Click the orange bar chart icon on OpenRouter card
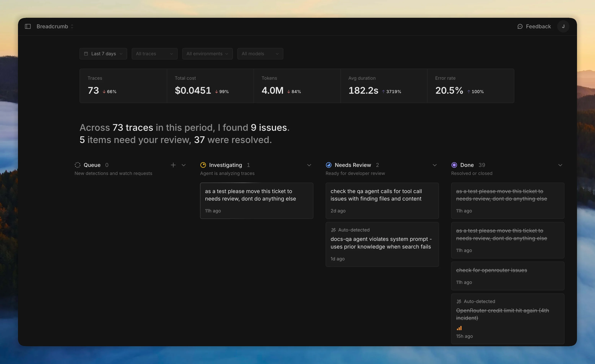The height and width of the screenshot is (364, 595). tap(459, 328)
